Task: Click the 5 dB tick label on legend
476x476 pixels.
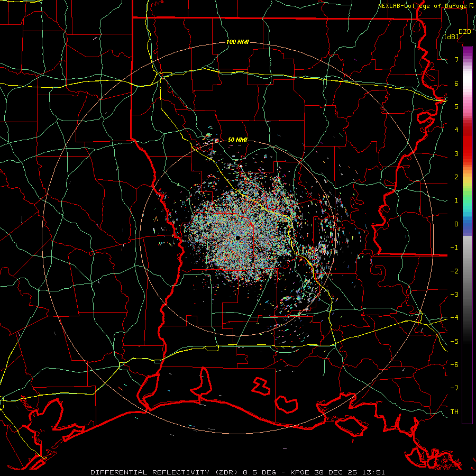Action: [456, 106]
